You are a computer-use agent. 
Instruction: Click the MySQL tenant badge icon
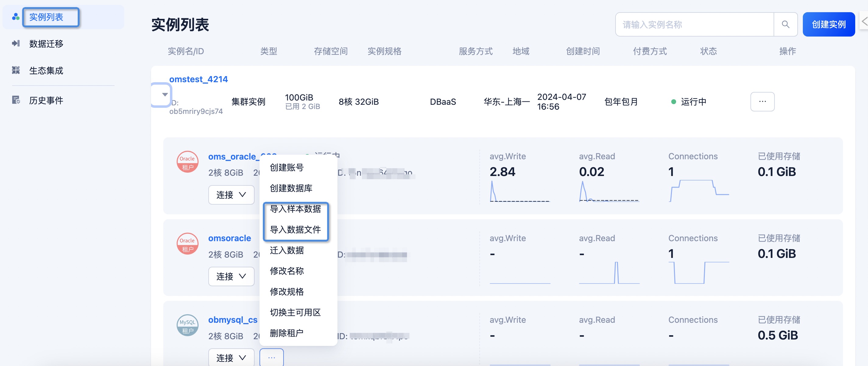pos(187,326)
